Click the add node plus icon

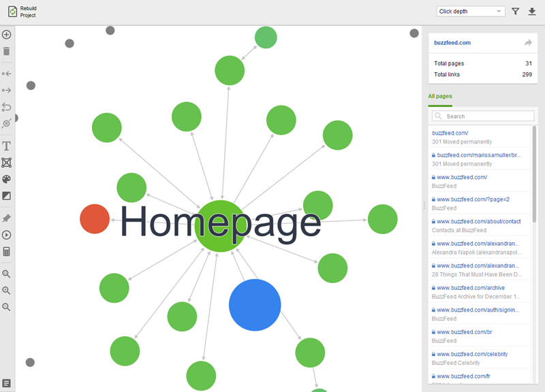[x=7, y=35]
